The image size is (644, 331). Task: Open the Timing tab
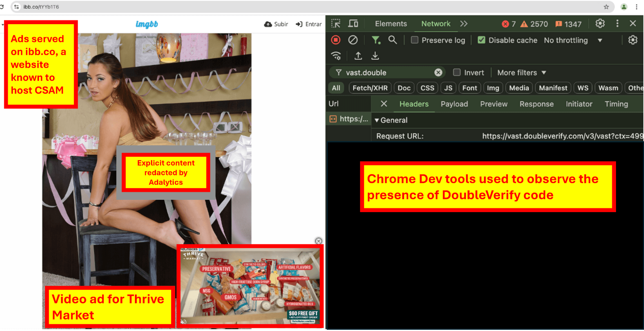pos(616,104)
